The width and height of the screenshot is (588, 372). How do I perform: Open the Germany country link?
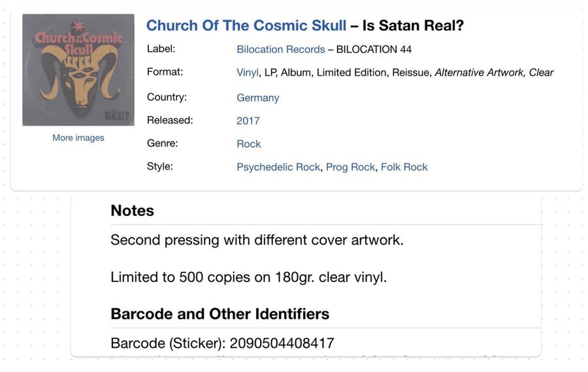point(257,98)
